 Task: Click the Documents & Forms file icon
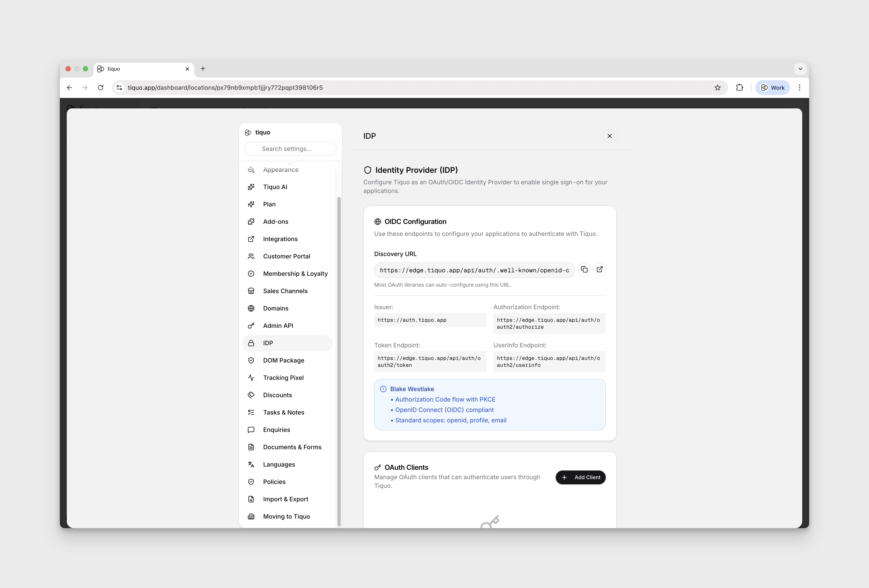coord(251,447)
